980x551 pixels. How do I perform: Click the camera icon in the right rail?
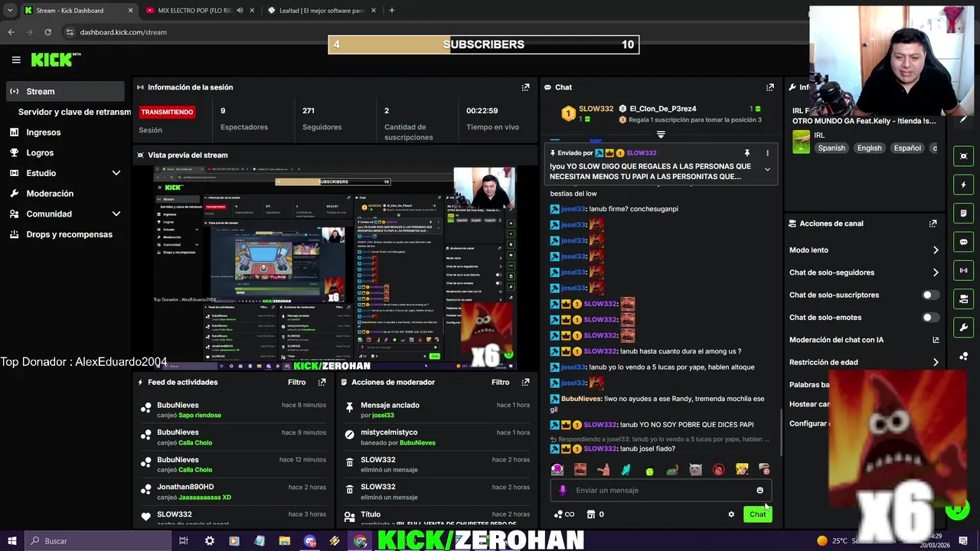point(964,298)
